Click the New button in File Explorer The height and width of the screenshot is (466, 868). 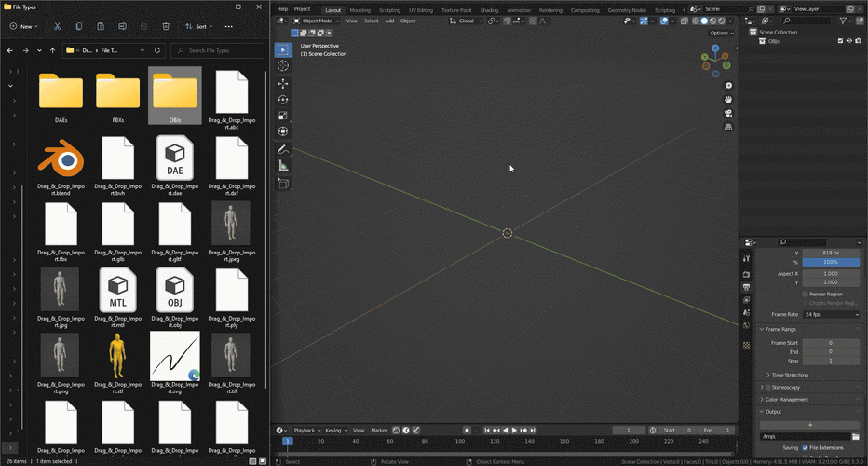pos(23,26)
